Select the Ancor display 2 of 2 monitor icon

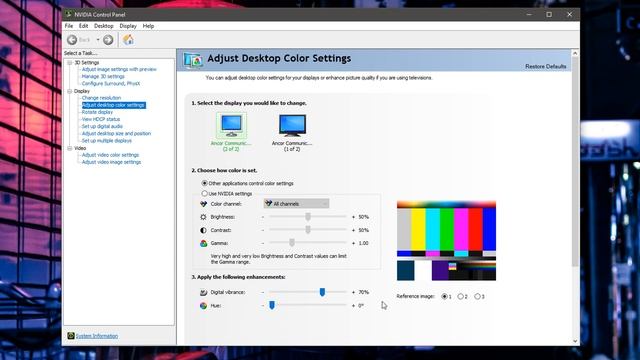coord(231,125)
